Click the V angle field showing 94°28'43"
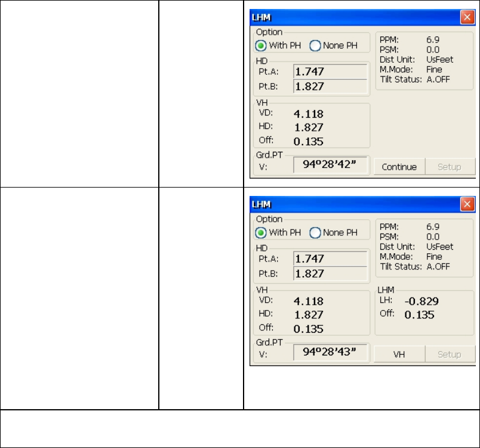480x448 pixels. click(x=330, y=352)
